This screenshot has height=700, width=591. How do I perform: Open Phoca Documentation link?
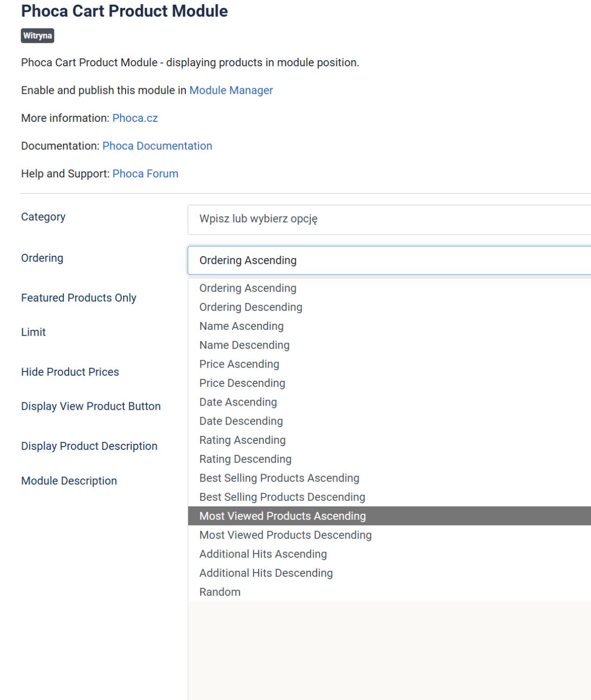click(x=157, y=146)
